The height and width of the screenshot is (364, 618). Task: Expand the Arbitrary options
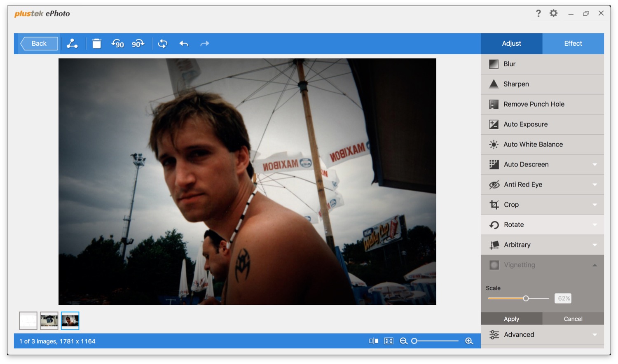(595, 245)
